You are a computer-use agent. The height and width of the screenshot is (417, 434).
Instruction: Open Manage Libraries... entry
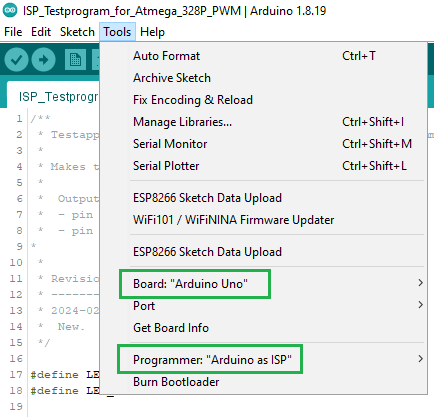coord(263,122)
